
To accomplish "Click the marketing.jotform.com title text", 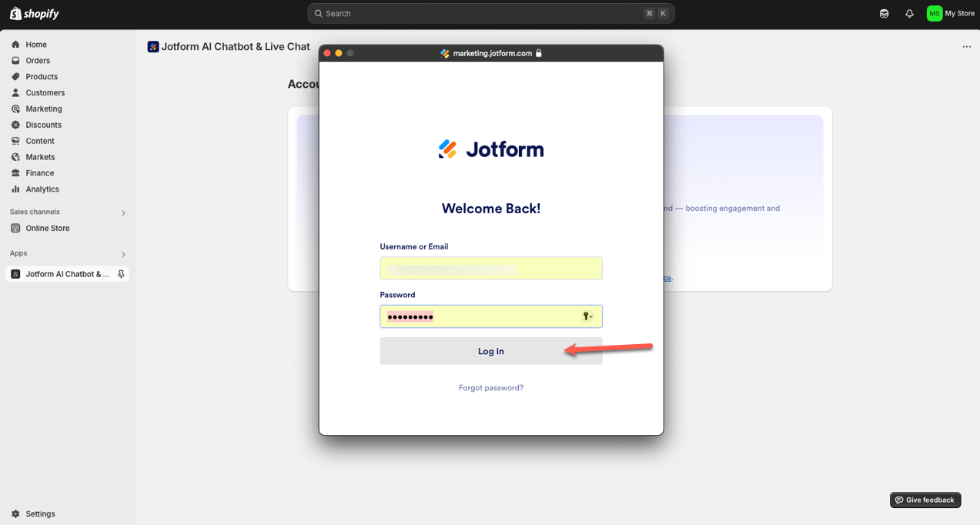I will point(493,53).
